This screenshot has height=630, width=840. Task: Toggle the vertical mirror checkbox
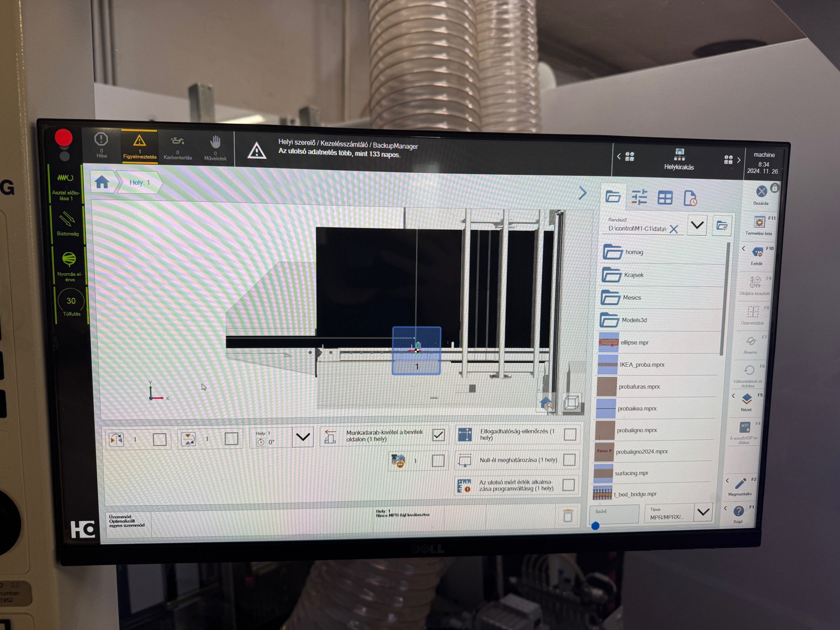click(231, 439)
